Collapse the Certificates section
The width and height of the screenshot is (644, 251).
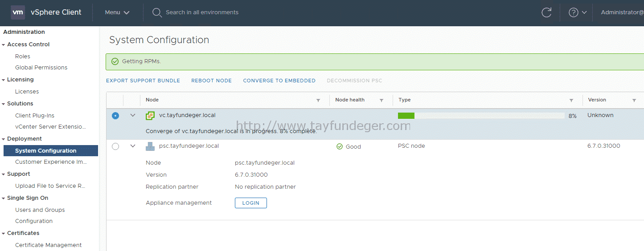(x=4, y=233)
